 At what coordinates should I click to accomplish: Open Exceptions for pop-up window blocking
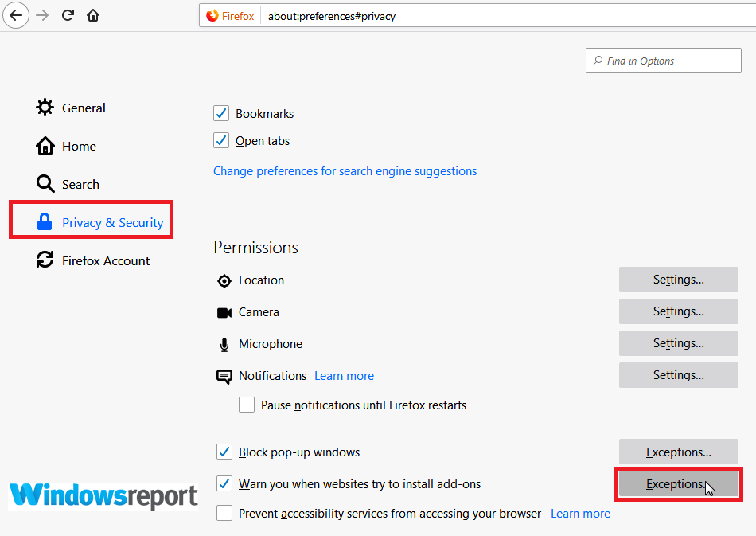(x=678, y=452)
